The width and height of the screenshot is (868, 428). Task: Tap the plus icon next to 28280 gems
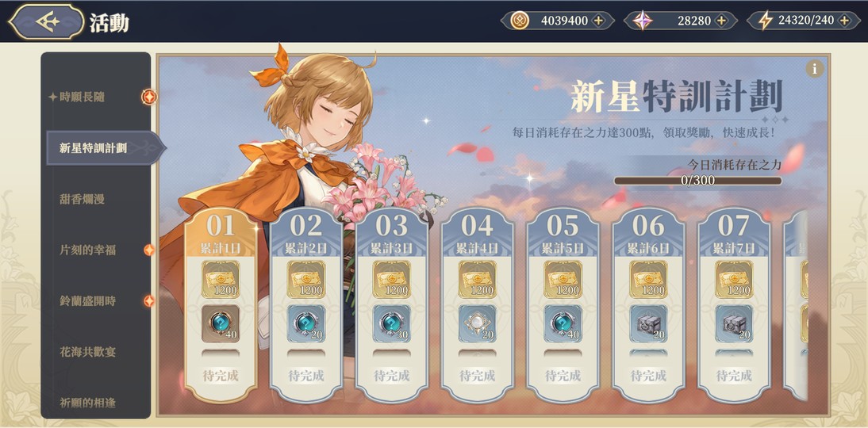(x=721, y=21)
